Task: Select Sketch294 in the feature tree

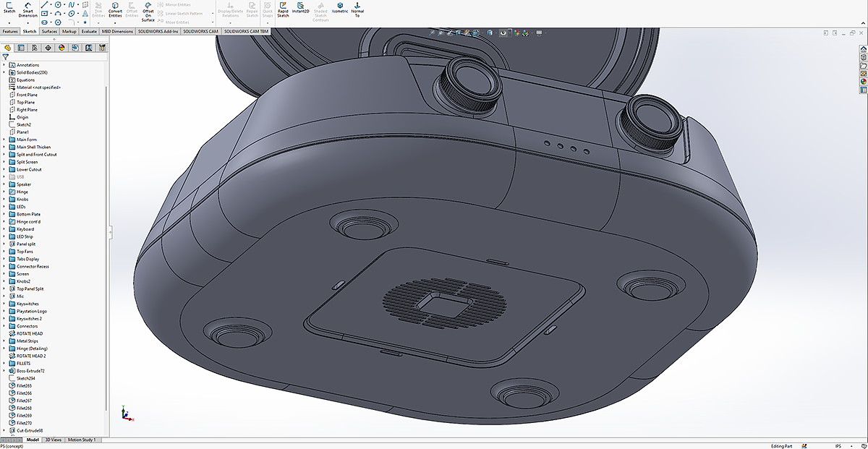Action: click(x=26, y=378)
